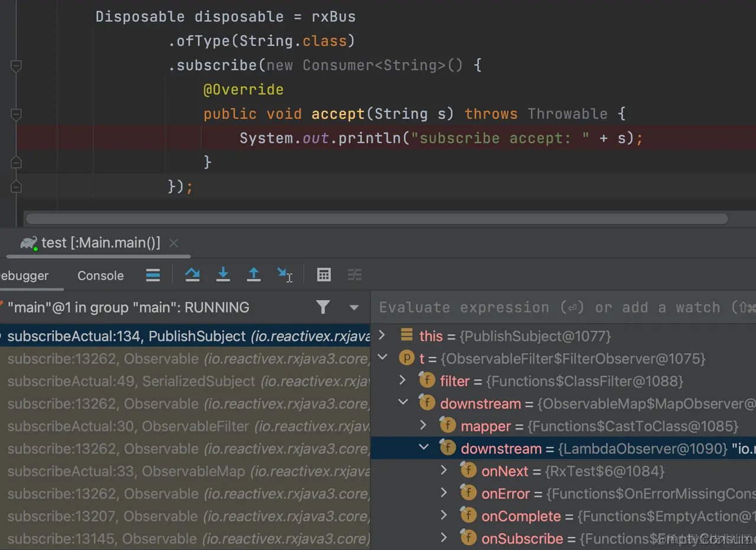This screenshot has height=550, width=756.
Task: Select the t = {ObservableFilter$FilterObserver@1075} row
Action: coord(563,358)
